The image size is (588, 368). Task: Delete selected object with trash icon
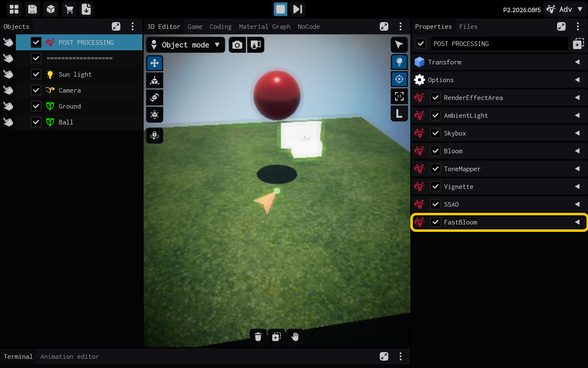click(258, 337)
